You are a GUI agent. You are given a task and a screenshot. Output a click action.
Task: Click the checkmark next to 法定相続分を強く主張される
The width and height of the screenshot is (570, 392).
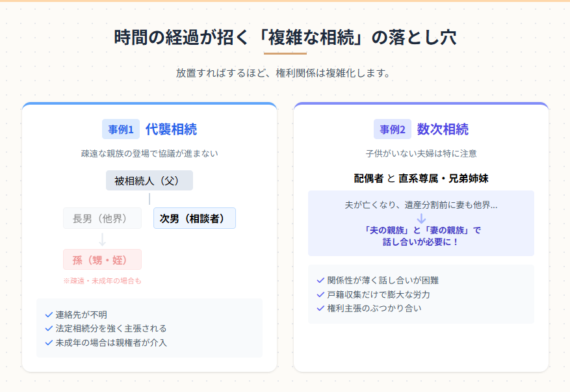(x=49, y=328)
